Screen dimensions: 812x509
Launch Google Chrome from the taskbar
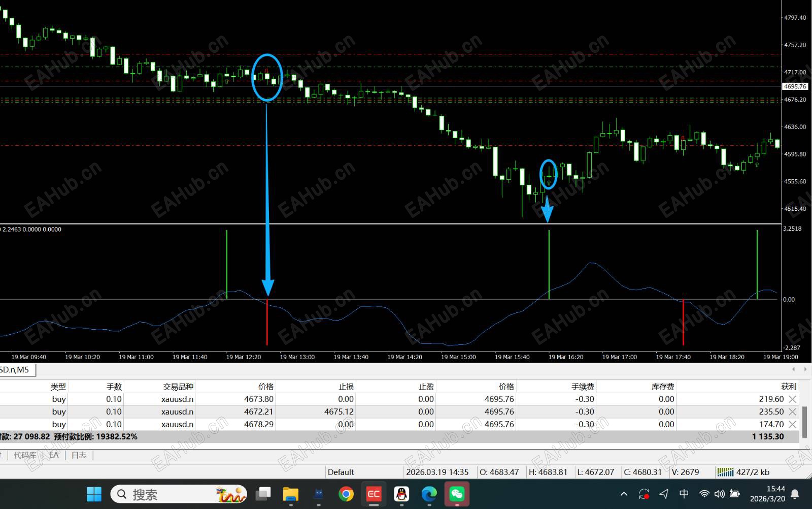click(x=346, y=494)
